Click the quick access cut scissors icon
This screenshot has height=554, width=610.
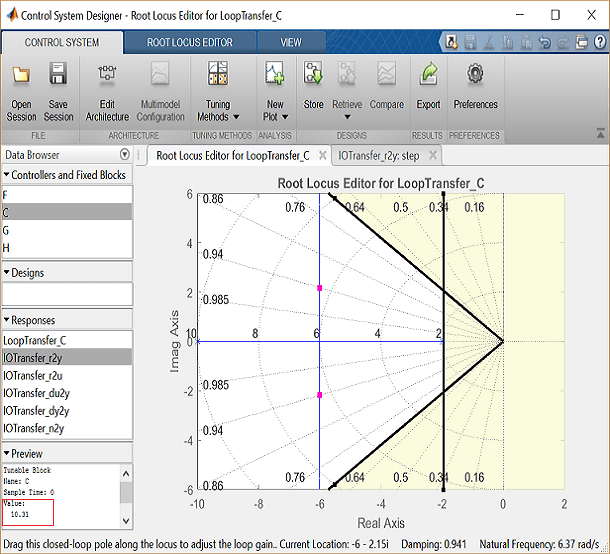tap(489, 42)
